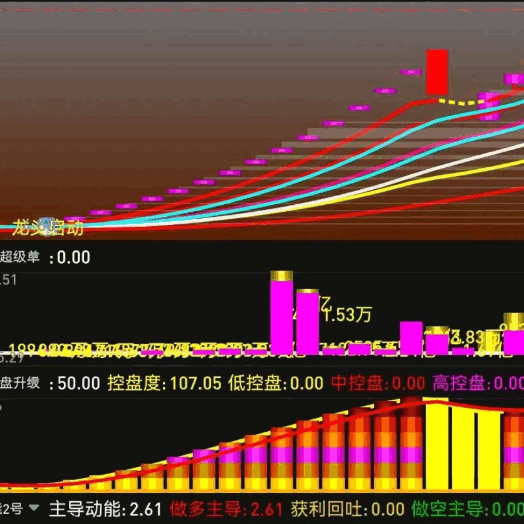524x524 pixels.
Task: Click the first tall yellow bar in the 控盘 chart
Action: [x=437, y=443]
